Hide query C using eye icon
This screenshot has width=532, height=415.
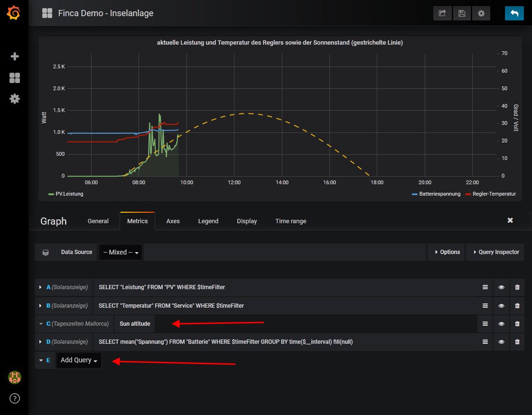coord(501,324)
